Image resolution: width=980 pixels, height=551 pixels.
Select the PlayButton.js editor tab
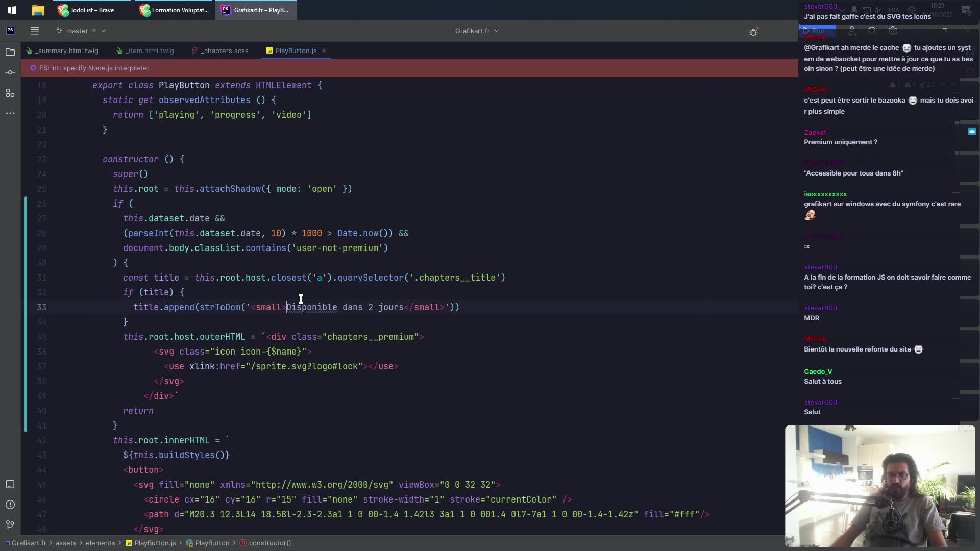pos(296,51)
